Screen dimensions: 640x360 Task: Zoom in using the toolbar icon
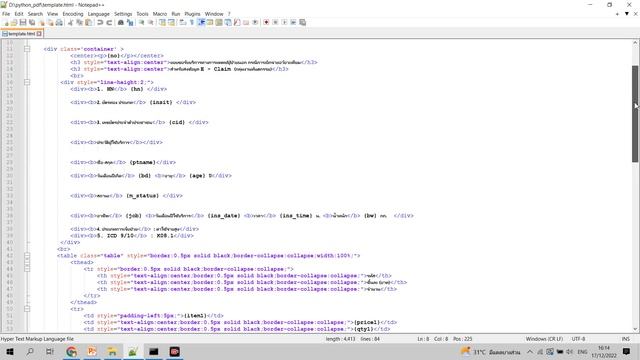(141, 22)
